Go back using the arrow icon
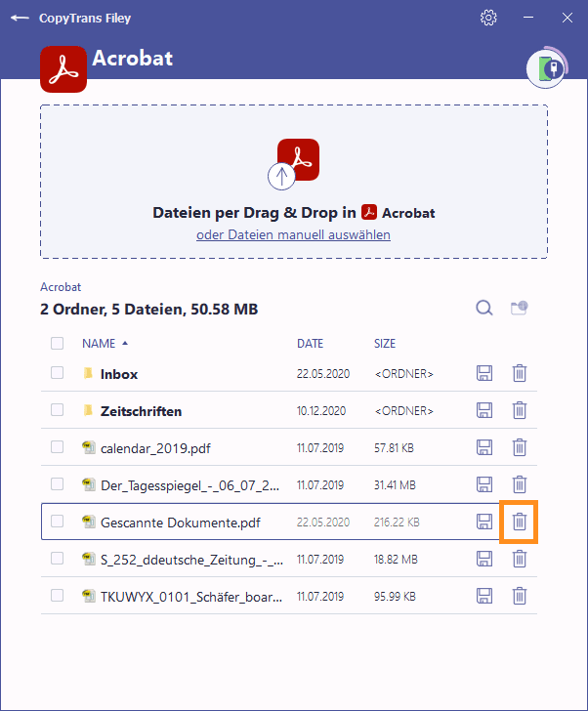588x711 pixels. [20, 18]
